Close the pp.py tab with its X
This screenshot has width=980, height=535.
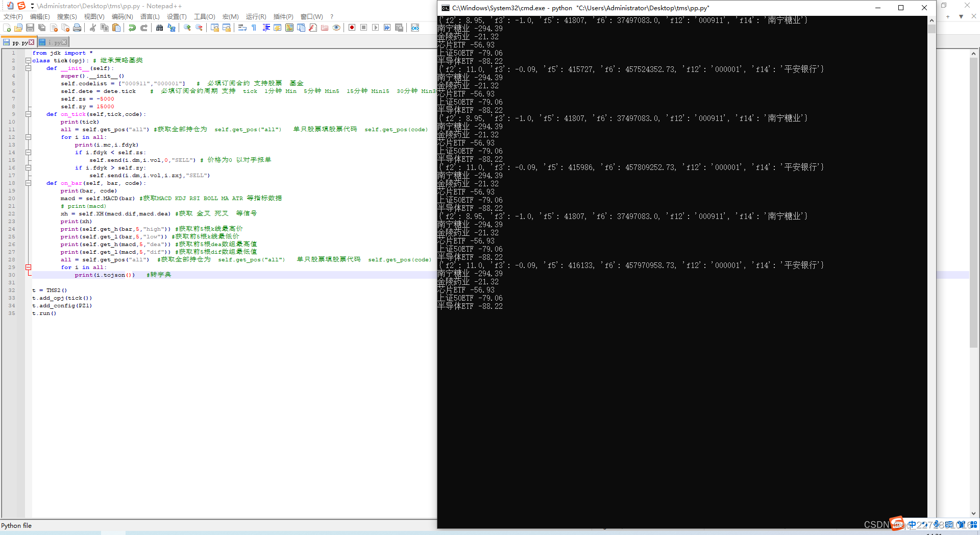click(32, 42)
